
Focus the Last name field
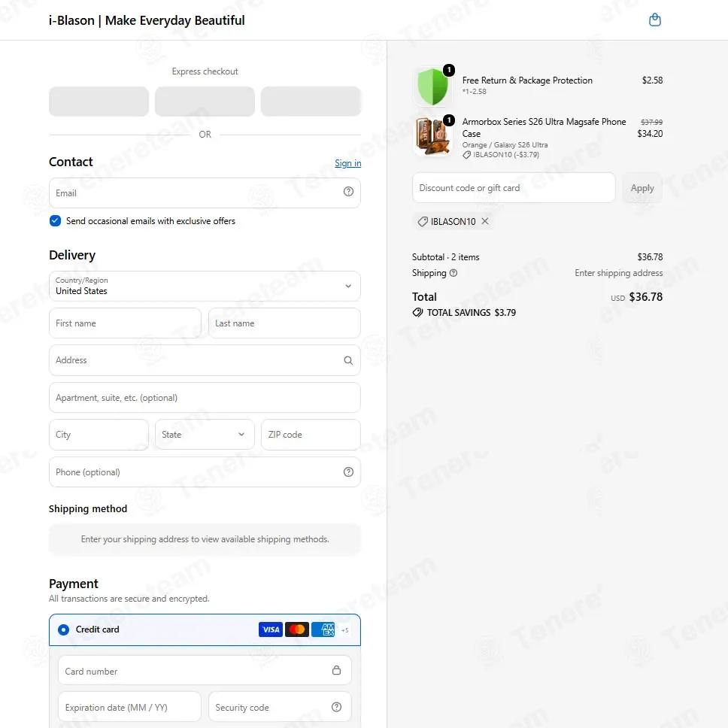coord(284,323)
